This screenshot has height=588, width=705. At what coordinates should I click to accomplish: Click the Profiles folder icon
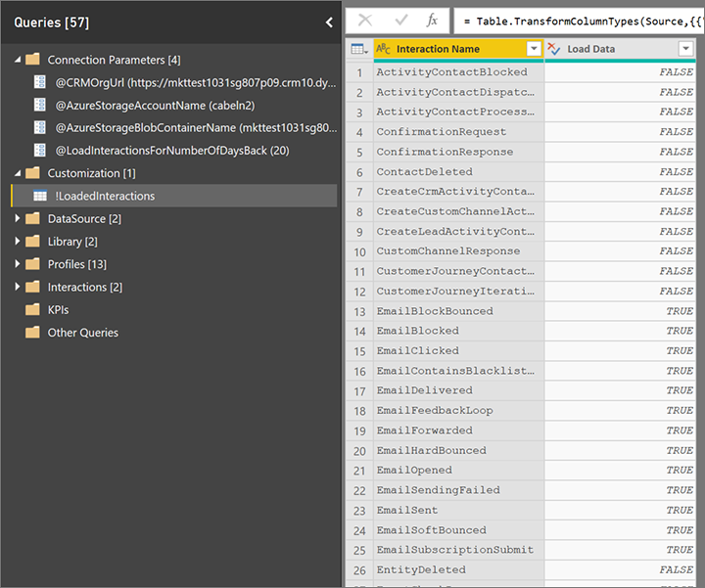[x=32, y=264]
